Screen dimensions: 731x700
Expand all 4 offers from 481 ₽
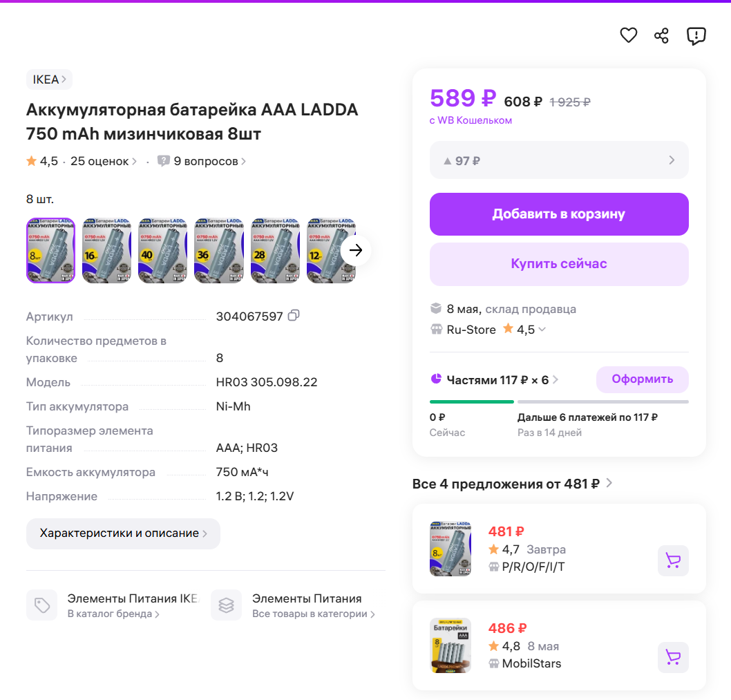pyautogui.click(x=512, y=484)
